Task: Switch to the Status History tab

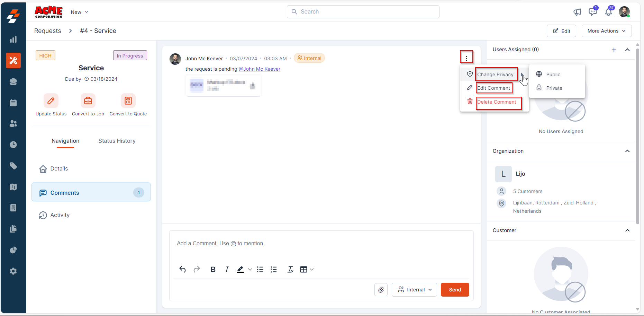Action: click(117, 141)
